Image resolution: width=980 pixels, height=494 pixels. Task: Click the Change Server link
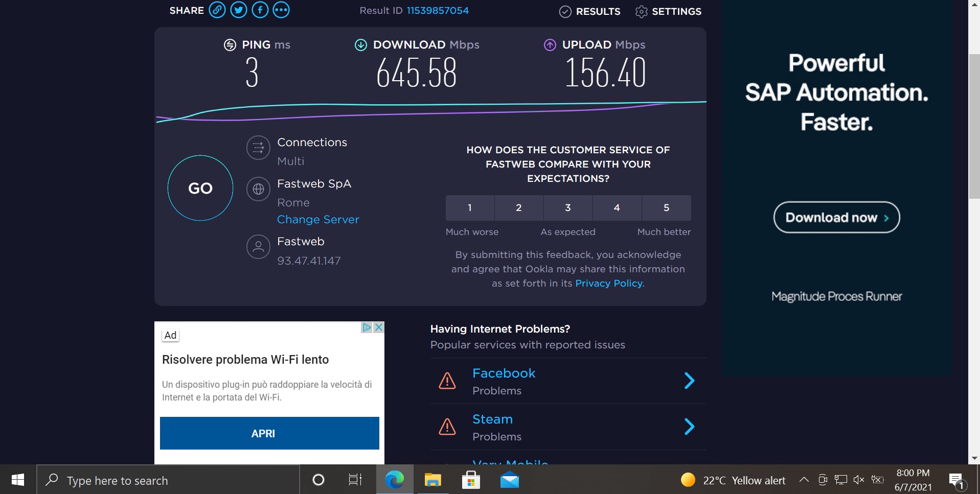318,220
